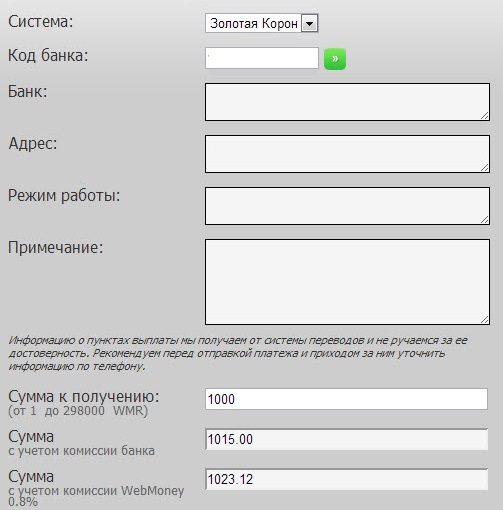Click the WebMoney commission sum field 1023.12
This screenshot has width=503, height=510.
coord(347,479)
